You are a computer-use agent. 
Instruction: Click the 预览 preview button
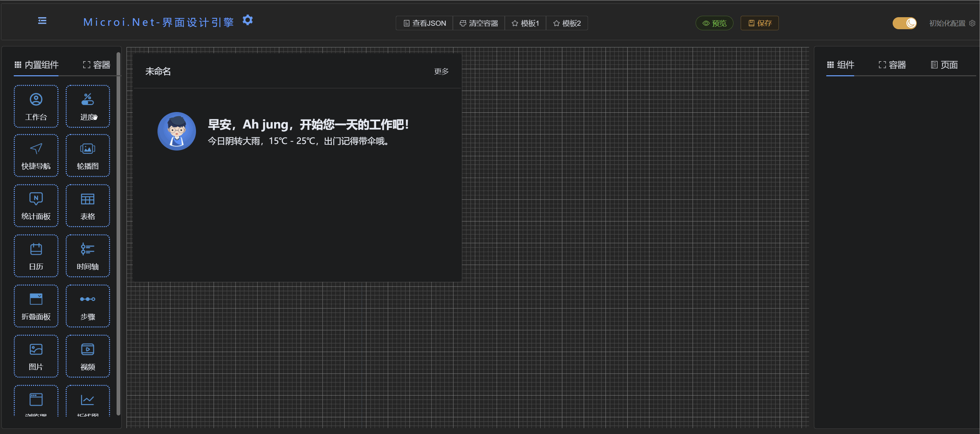coord(714,23)
